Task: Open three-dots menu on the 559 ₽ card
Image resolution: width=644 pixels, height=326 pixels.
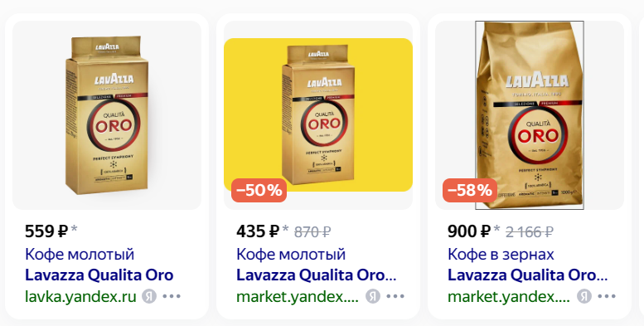Action: click(172, 296)
